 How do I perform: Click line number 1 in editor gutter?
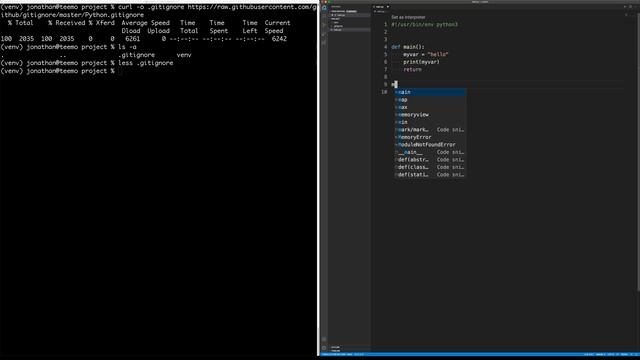pos(386,24)
